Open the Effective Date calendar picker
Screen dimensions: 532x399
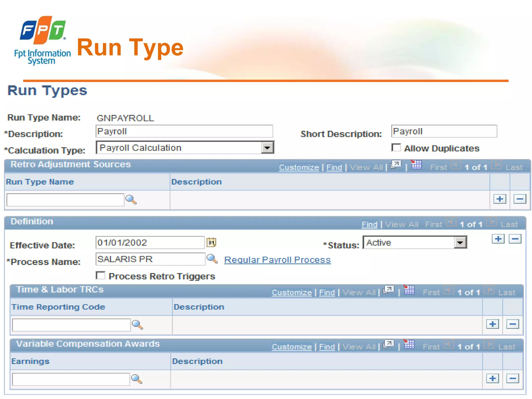point(211,243)
